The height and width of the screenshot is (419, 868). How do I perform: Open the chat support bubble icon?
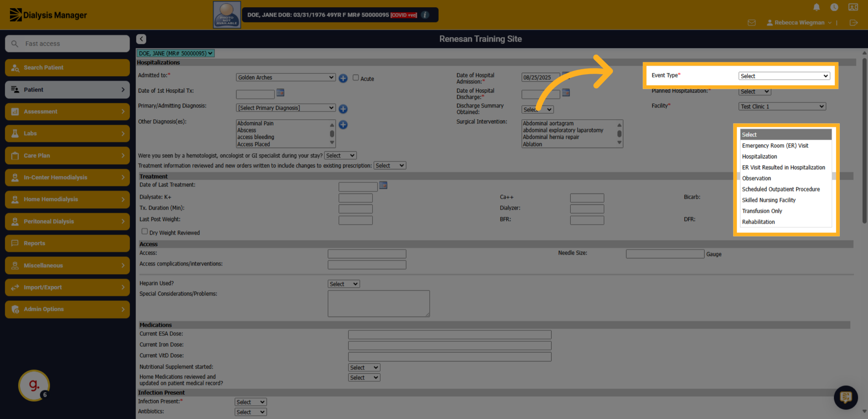[846, 397]
